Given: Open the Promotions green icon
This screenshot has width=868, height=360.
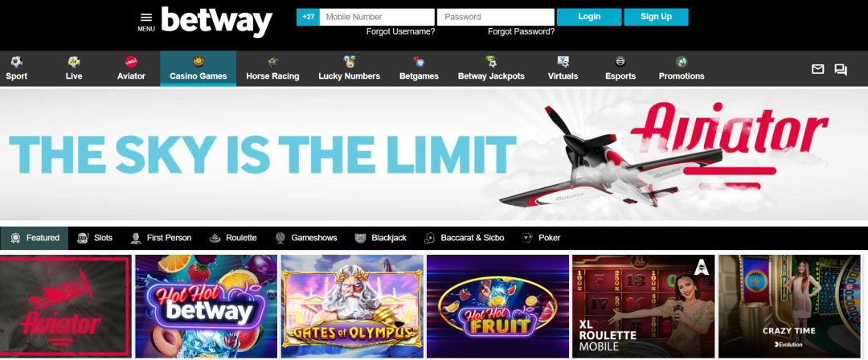Looking at the screenshot, I should pyautogui.click(x=682, y=62).
